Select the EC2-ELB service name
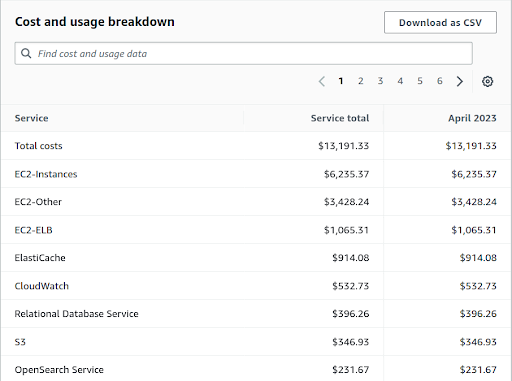The image size is (512, 381). click(33, 230)
